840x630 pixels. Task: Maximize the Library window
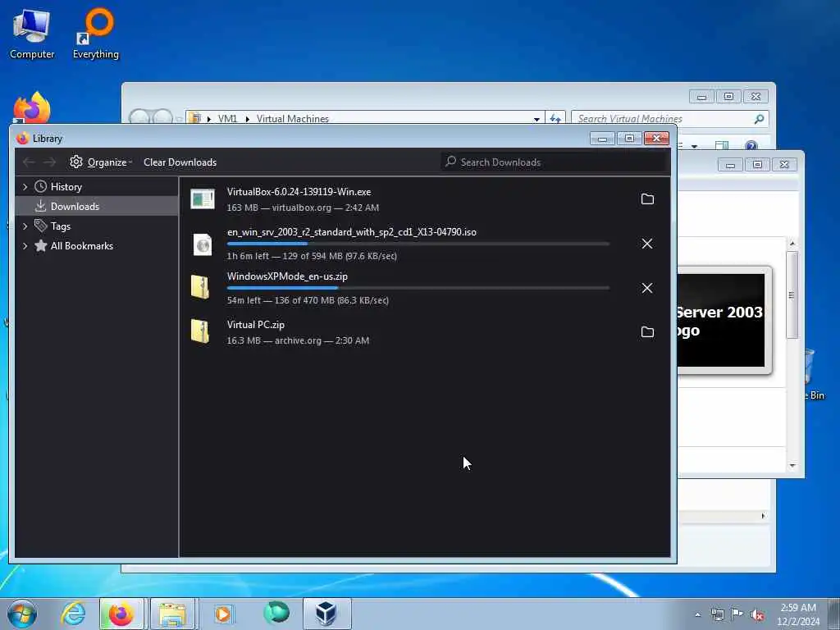629,139
